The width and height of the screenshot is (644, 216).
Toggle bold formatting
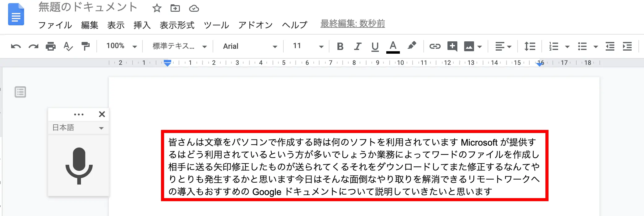click(340, 46)
